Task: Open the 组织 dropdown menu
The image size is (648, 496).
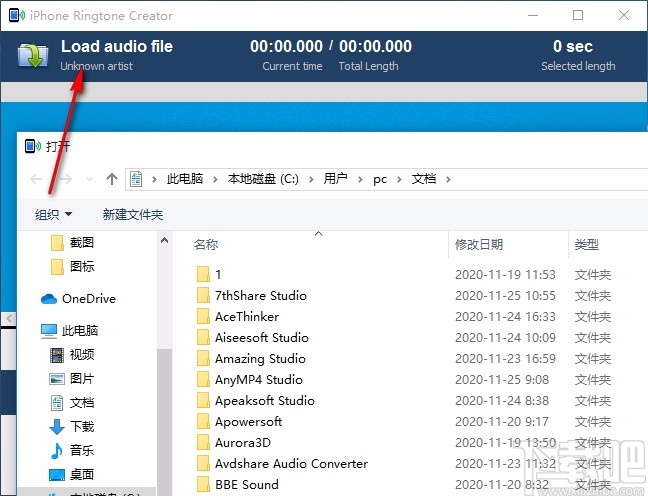Action: pyautogui.click(x=53, y=215)
